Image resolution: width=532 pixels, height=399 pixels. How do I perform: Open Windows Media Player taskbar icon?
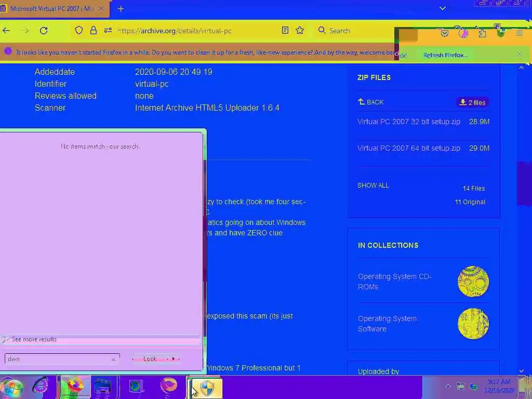[x=136, y=387]
